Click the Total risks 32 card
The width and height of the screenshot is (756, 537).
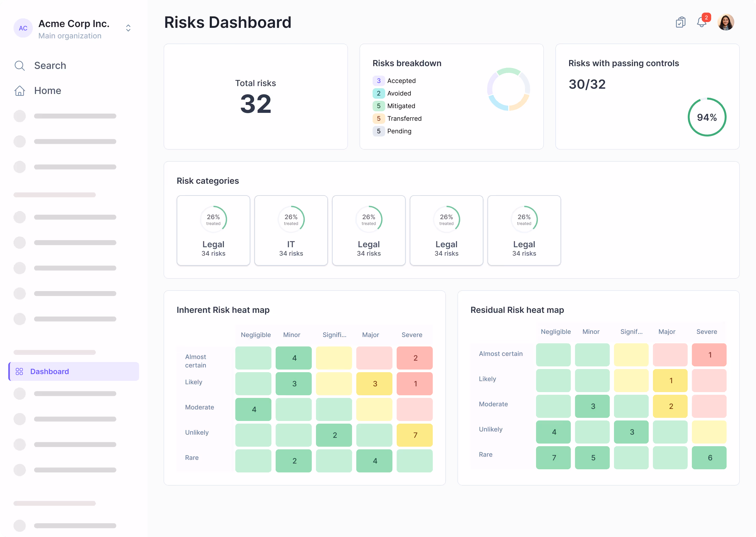coord(256,97)
